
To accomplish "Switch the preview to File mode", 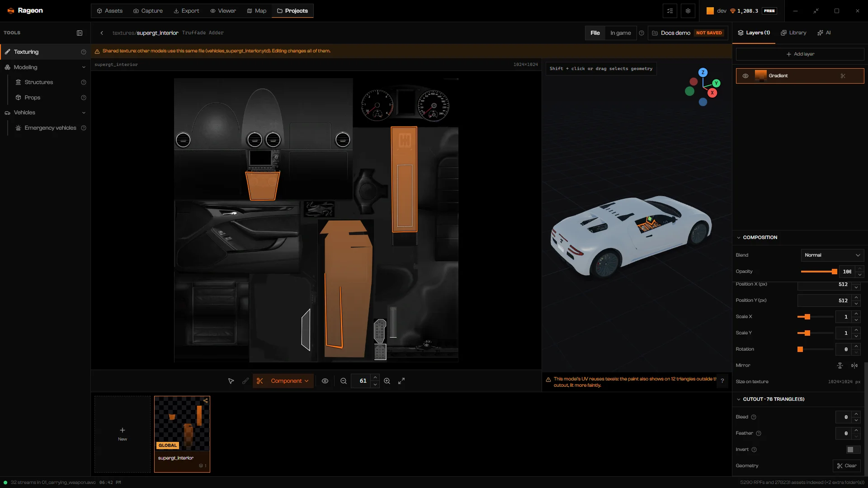I will pos(595,33).
